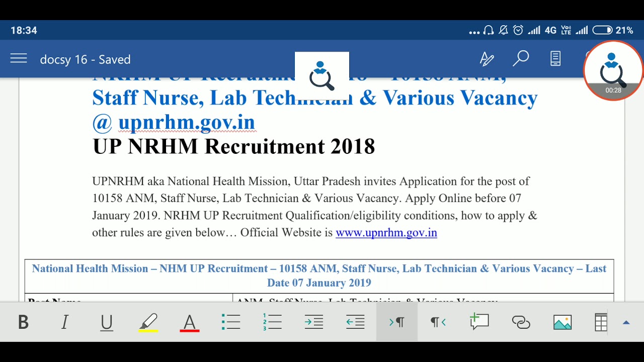644x362 pixels.
Task: Expand the formatting toolbar arrow
Action: 626,322
